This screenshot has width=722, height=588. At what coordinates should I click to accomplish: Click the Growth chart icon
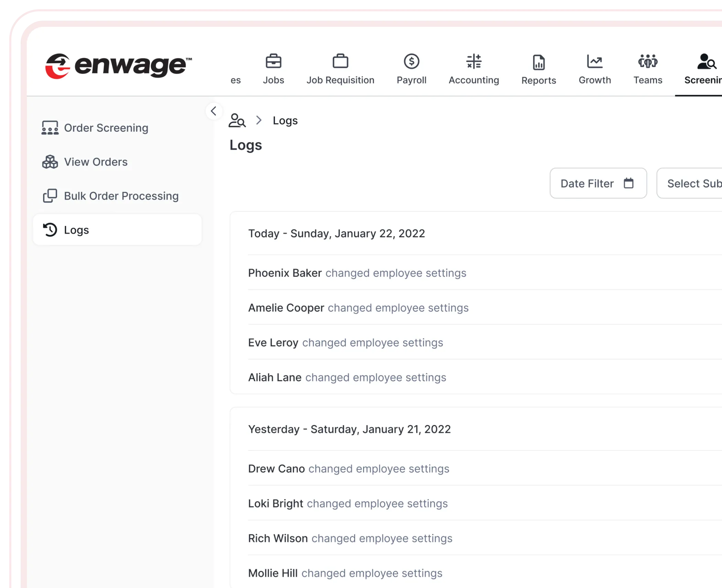(x=594, y=62)
